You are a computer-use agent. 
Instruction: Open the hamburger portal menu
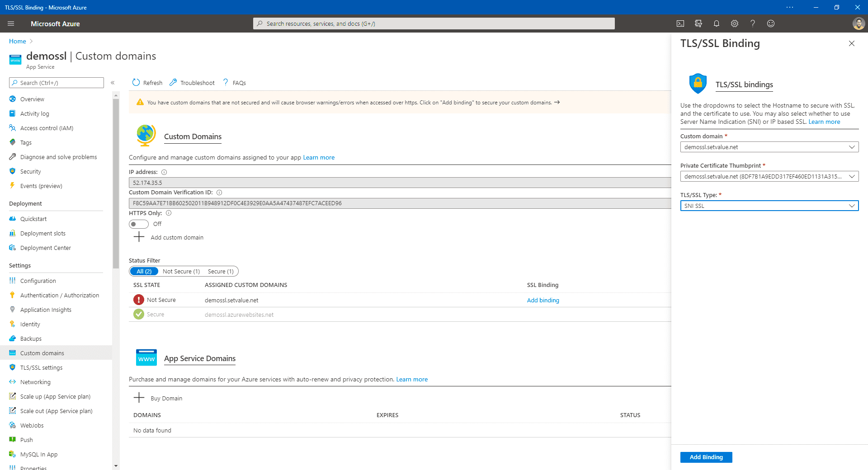click(11, 23)
